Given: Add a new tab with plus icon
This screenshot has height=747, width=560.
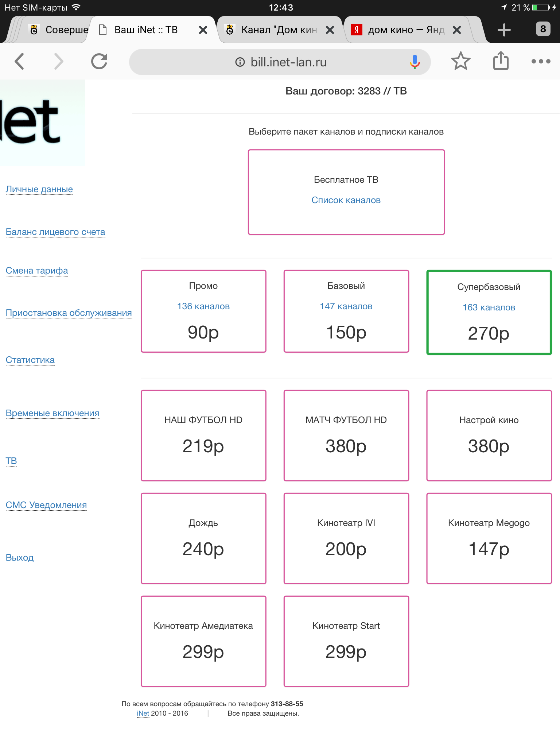Looking at the screenshot, I should pyautogui.click(x=504, y=30).
